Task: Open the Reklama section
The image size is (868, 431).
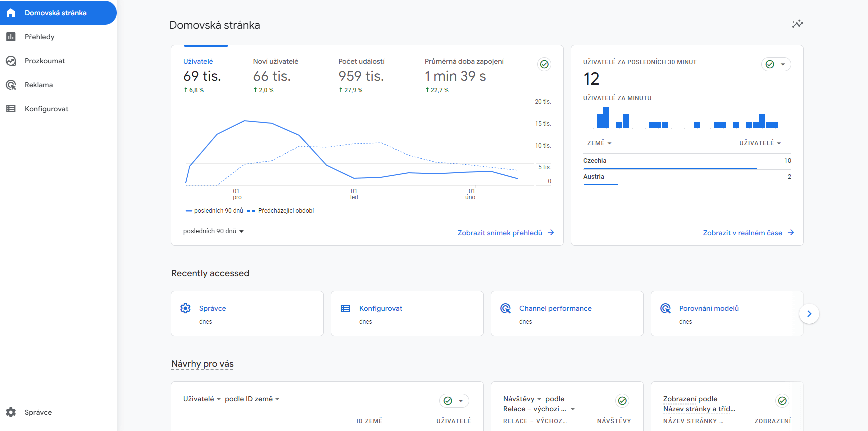Action: tap(58, 85)
